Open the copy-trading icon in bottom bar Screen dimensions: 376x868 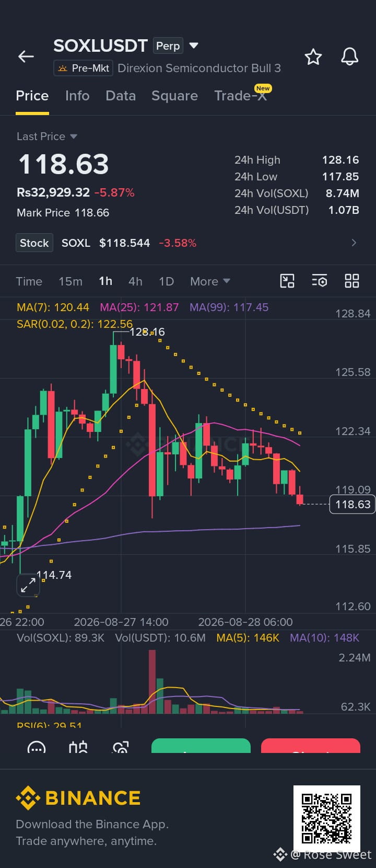point(121,748)
